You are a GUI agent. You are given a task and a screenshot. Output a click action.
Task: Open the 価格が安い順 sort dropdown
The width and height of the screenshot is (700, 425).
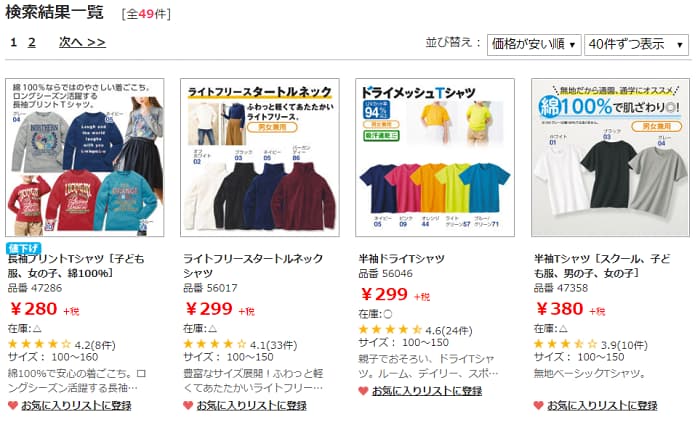(x=534, y=44)
